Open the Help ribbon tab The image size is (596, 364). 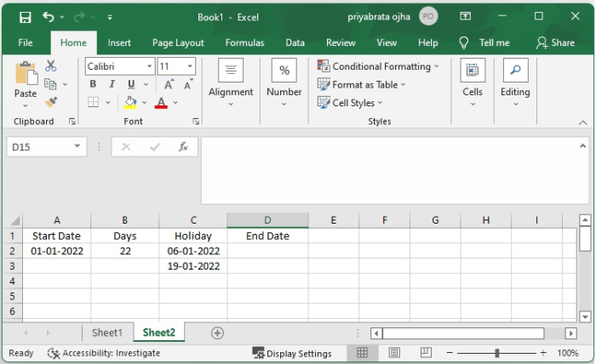coord(428,43)
